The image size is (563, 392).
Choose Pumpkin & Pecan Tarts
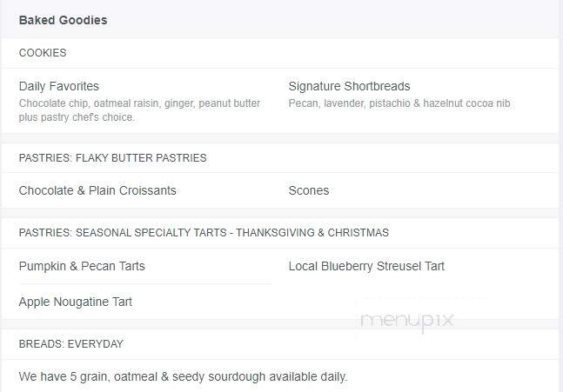coord(82,266)
